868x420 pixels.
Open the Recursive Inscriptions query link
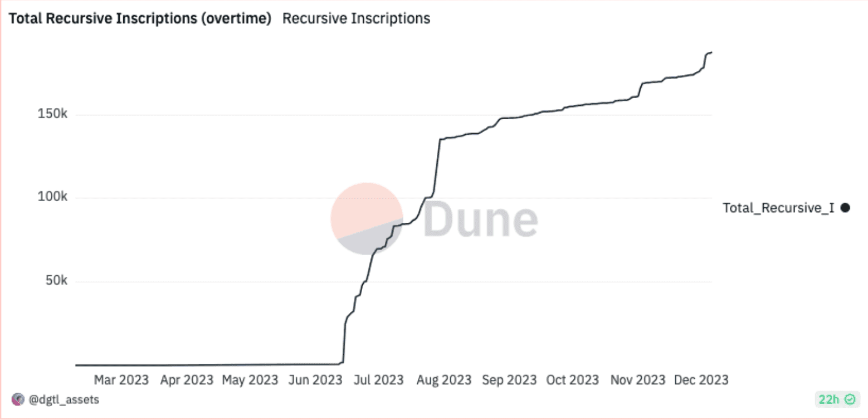point(356,18)
